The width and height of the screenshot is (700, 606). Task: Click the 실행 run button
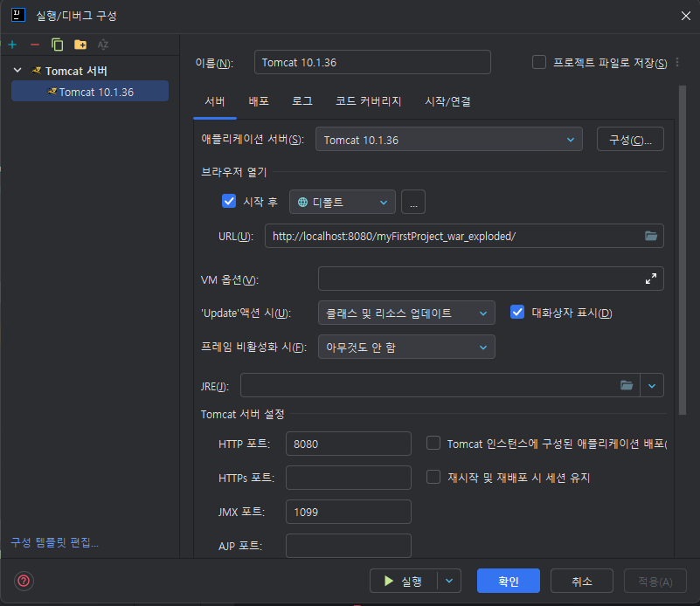pyautogui.click(x=404, y=581)
